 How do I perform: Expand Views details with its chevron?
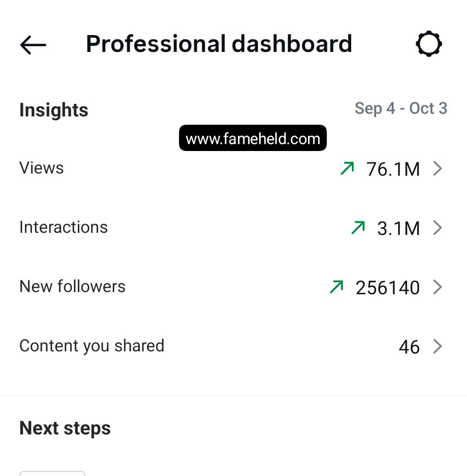pos(438,168)
